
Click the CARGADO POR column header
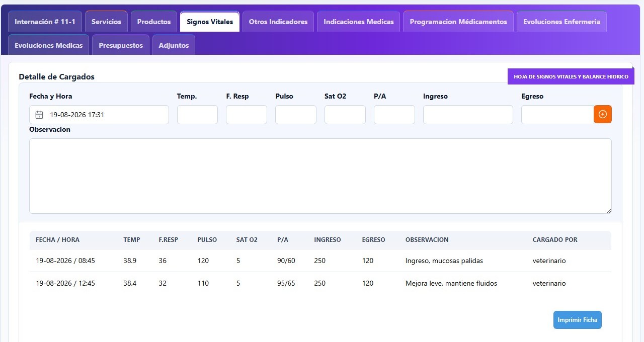pos(555,240)
